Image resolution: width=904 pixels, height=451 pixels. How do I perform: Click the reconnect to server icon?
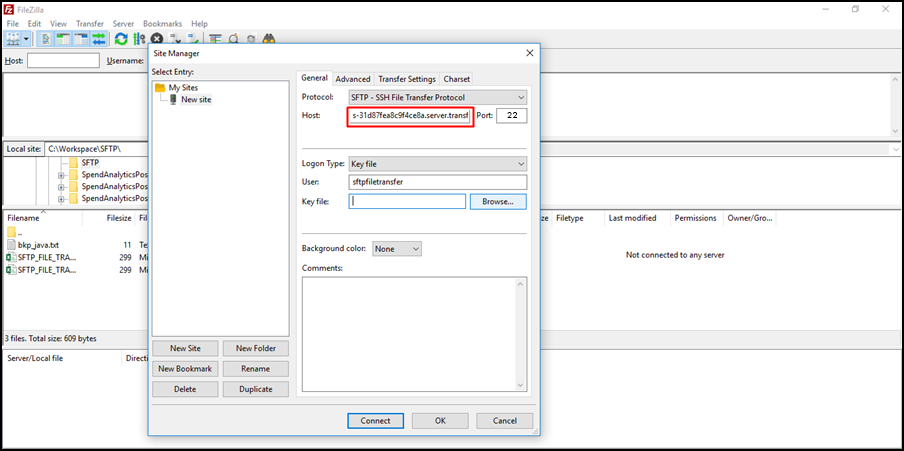[x=194, y=39]
